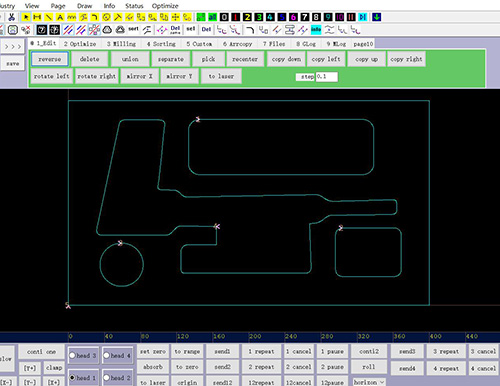Click the mirror X button

[x=139, y=76]
